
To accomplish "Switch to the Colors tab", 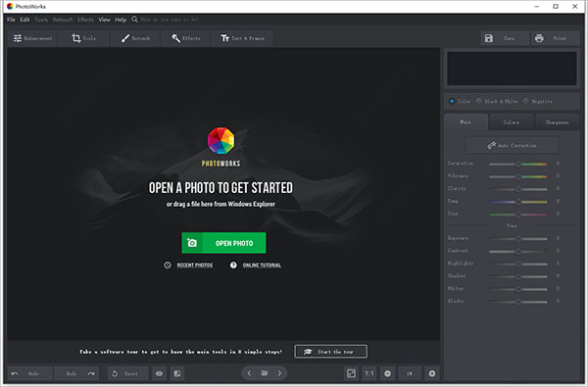I will tap(512, 122).
